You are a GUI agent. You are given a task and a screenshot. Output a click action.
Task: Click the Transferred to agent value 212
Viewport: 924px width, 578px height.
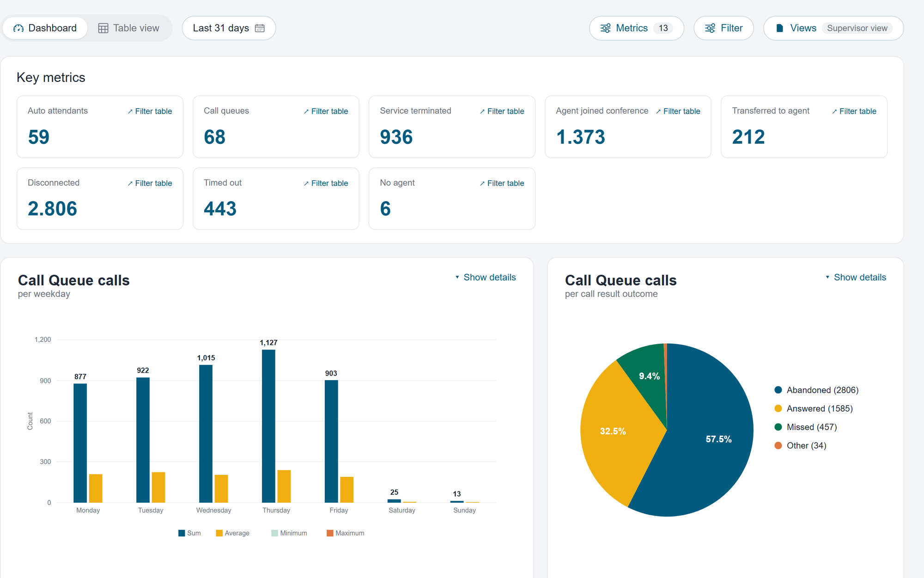(x=748, y=137)
